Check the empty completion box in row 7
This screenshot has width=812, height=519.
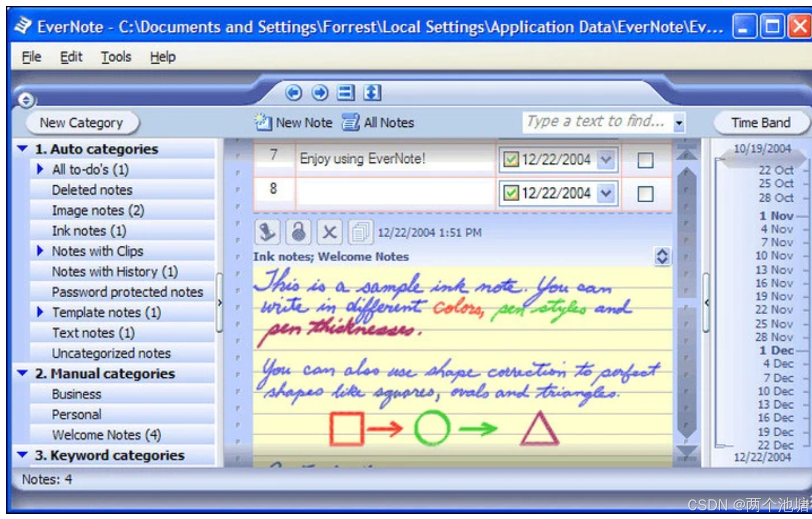[645, 161]
